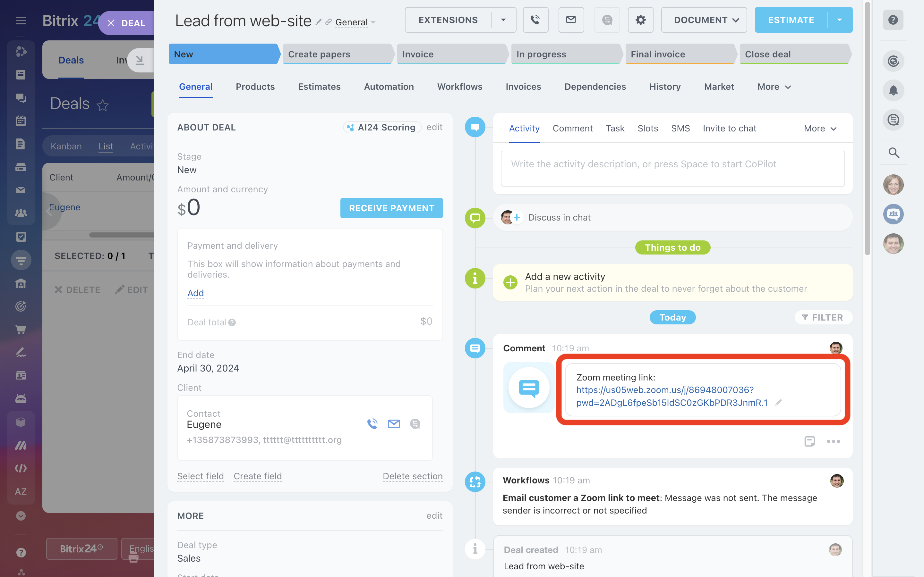The height and width of the screenshot is (577, 924).
Task: Click the email envelope icon in header
Action: pos(571,20)
